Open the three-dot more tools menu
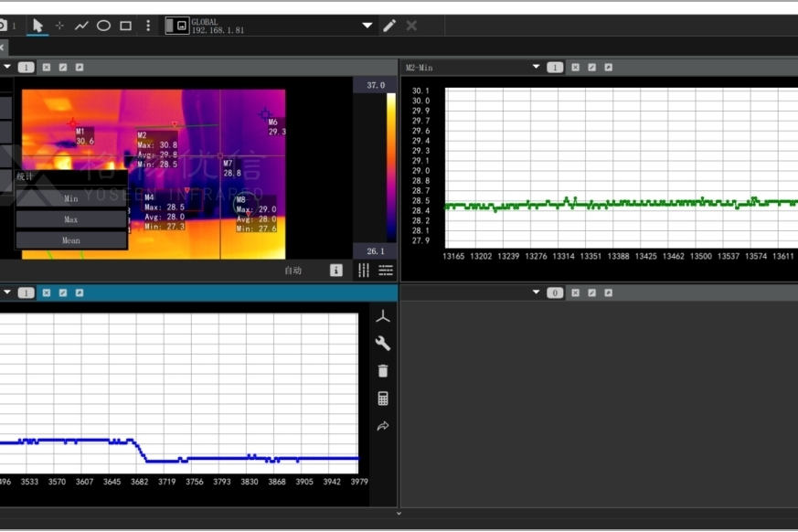Viewport: 798px width, 532px height. click(x=148, y=26)
